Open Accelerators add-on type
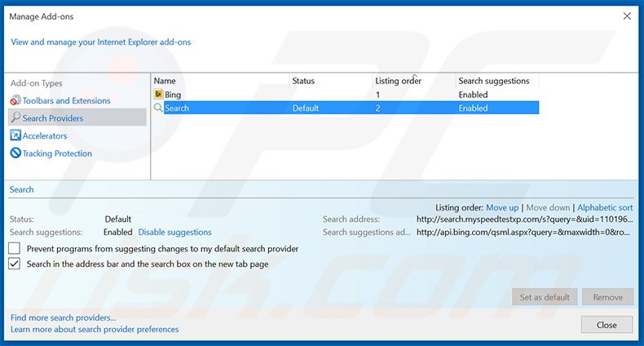Viewport: 644px width, 346px height. tap(45, 135)
